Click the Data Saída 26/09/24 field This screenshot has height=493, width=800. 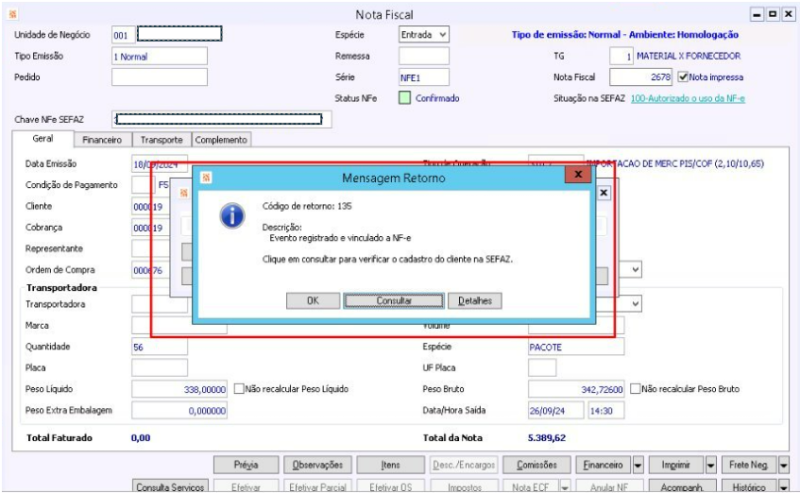(556, 410)
